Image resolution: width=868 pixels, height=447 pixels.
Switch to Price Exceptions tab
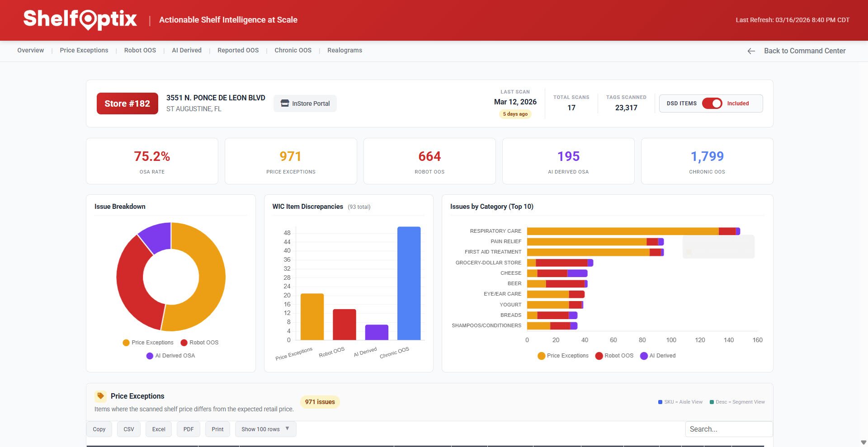coord(84,50)
